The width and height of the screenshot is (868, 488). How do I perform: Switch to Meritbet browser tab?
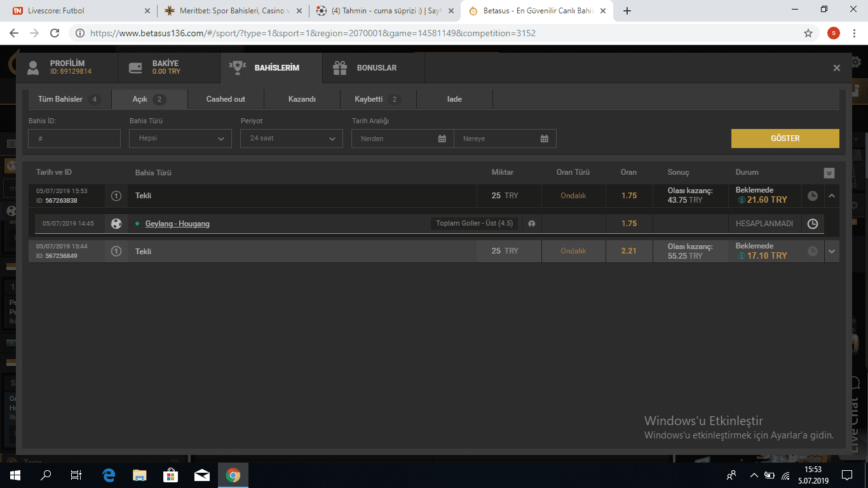[x=233, y=11]
